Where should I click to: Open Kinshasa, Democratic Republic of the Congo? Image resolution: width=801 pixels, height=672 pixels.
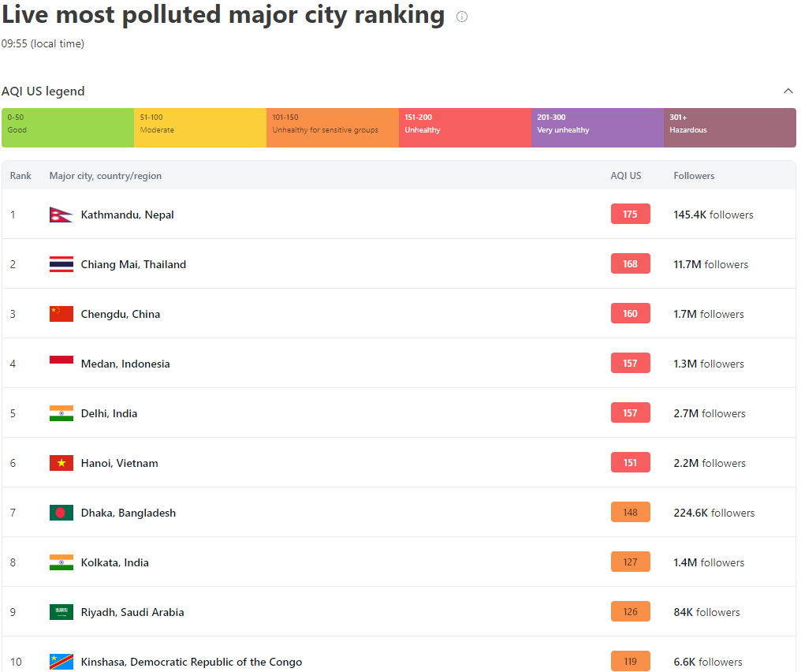pos(191,662)
